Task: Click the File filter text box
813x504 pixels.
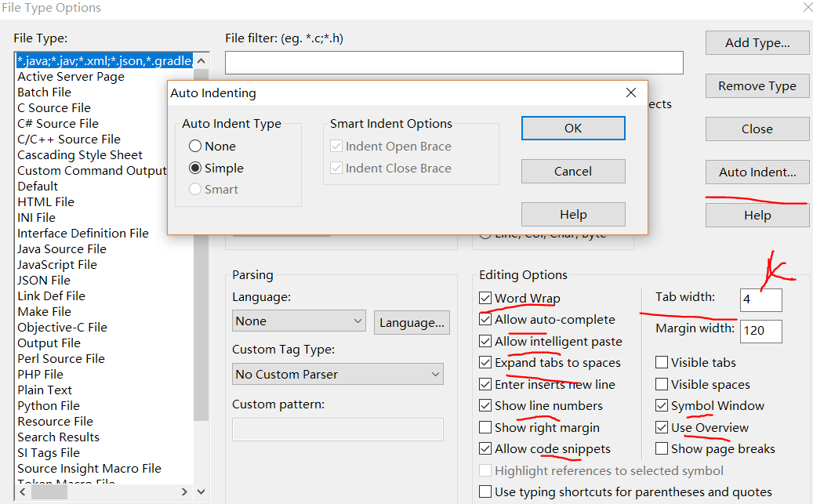Action: [x=454, y=63]
